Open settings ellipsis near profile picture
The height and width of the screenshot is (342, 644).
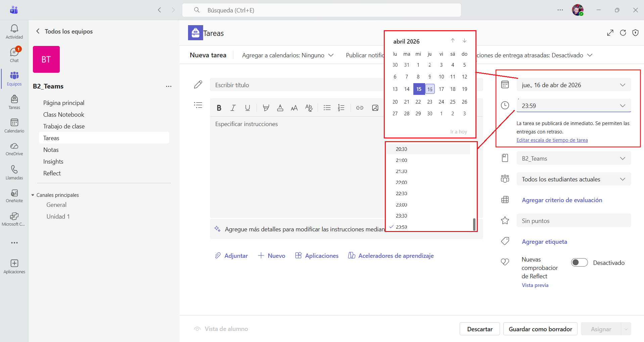[x=560, y=10]
